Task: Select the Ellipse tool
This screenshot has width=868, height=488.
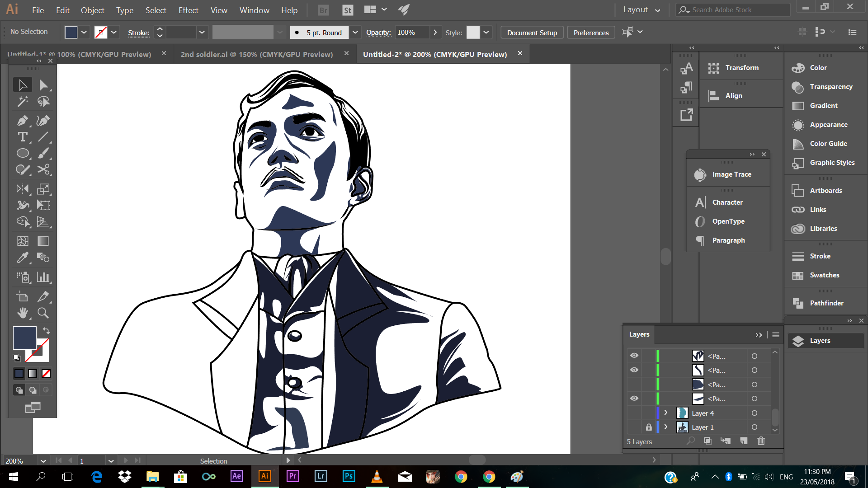Action: [x=22, y=153]
